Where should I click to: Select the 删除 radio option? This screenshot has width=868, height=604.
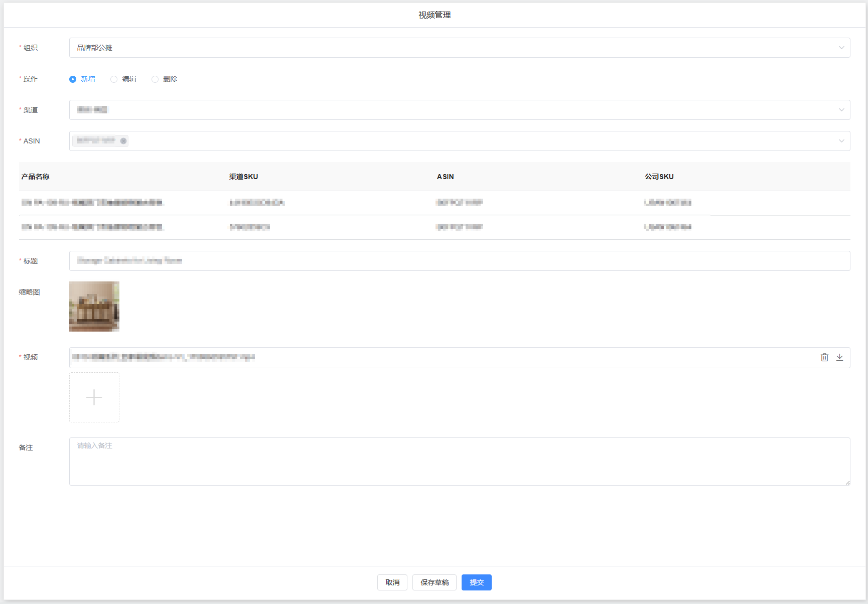(155, 79)
